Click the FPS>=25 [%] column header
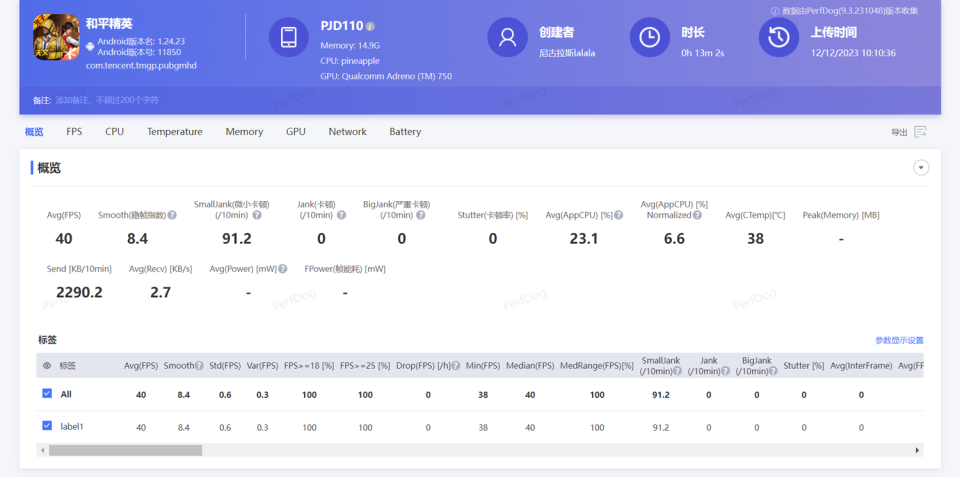The height and width of the screenshot is (477, 960). coord(365,366)
